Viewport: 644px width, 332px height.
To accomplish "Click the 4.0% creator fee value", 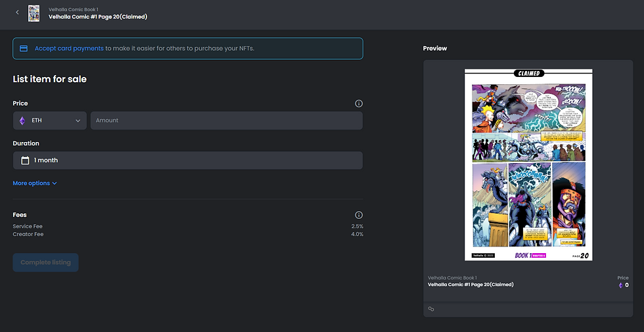I will click(x=357, y=234).
